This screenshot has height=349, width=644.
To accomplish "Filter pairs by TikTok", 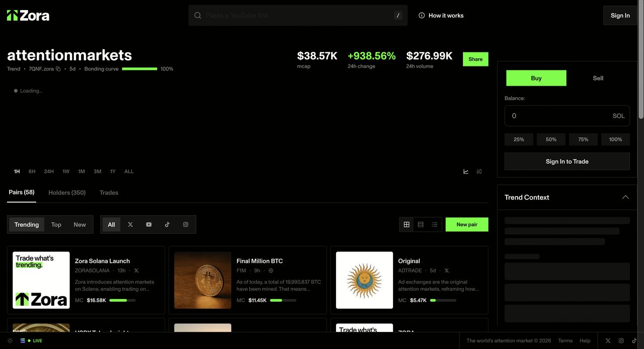I will coord(167,225).
